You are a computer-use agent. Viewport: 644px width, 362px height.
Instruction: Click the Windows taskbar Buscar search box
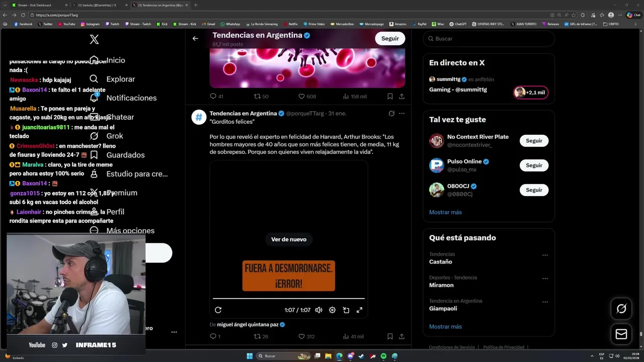[x=284, y=356]
